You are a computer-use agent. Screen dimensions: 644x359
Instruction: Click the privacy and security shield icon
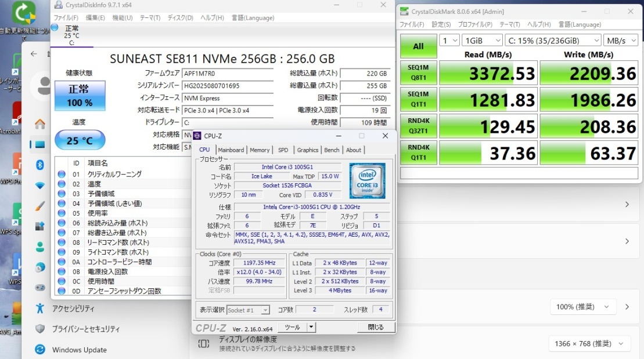[39, 328]
